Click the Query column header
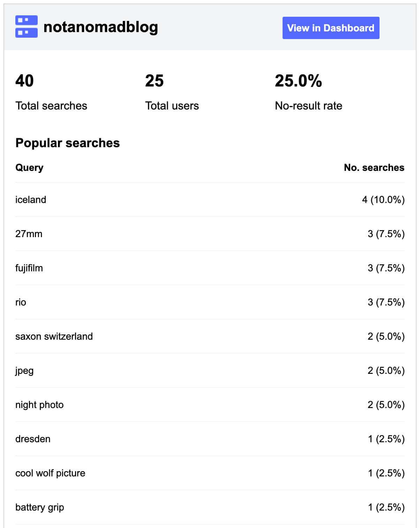 29,168
